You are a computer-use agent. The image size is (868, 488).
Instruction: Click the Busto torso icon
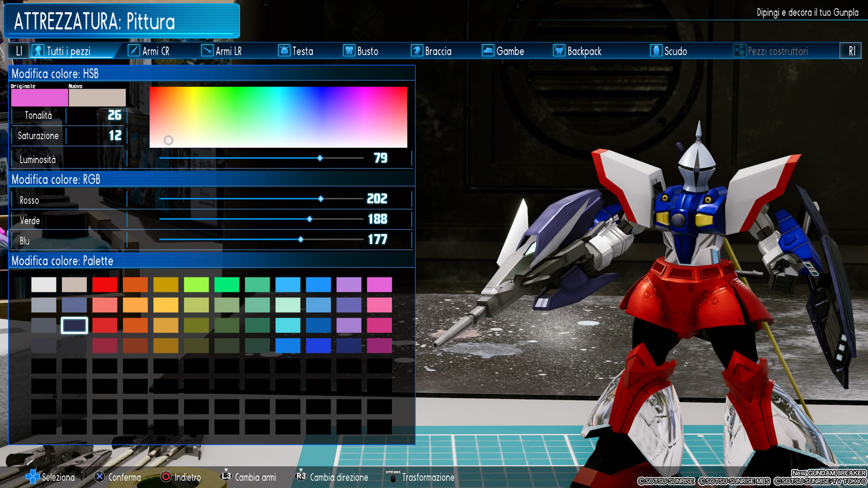point(349,51)
